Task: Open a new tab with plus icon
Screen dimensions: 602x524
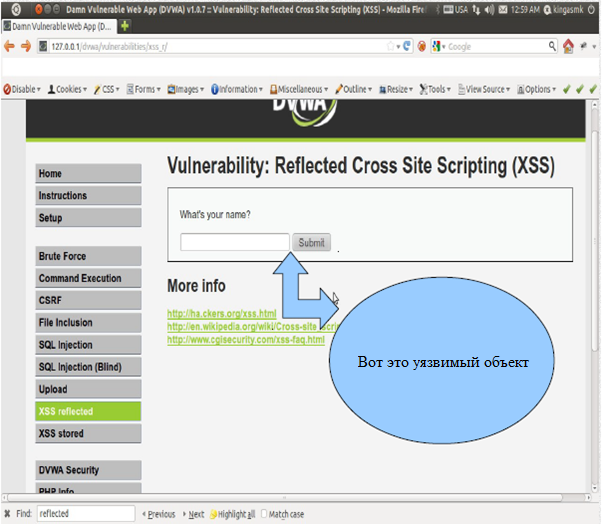Action: tap(125, 25)
